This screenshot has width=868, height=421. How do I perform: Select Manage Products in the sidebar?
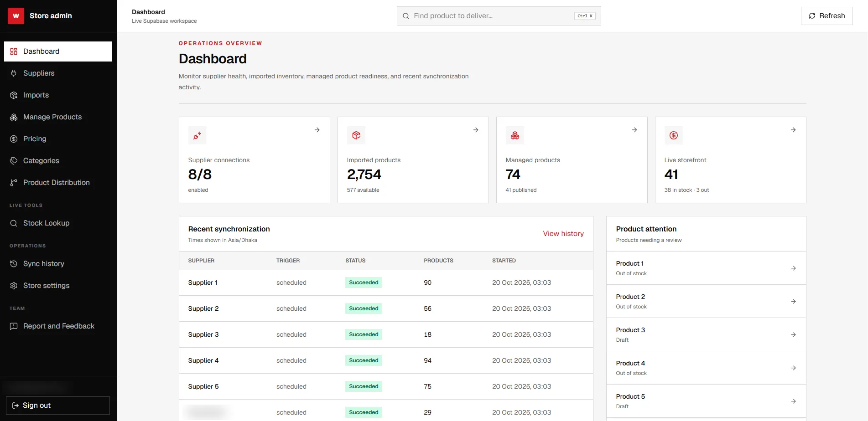tap(58, 117)
